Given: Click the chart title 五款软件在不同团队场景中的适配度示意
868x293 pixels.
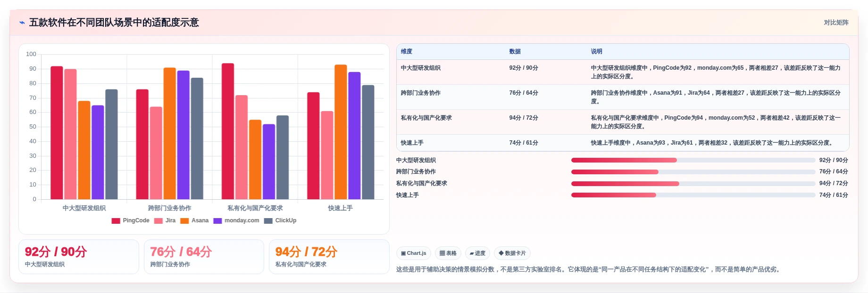Looking at the screenshot, I should point(114,23).
